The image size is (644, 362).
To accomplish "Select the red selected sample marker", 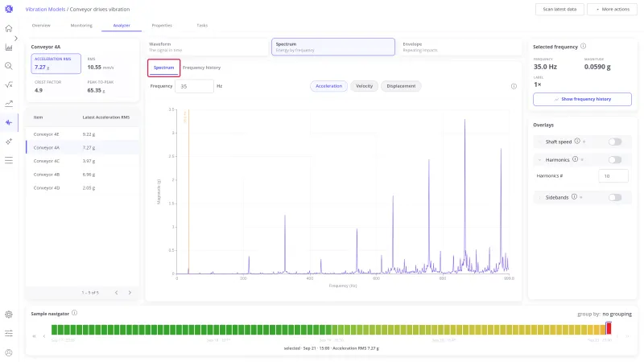I will pos(609,328).
